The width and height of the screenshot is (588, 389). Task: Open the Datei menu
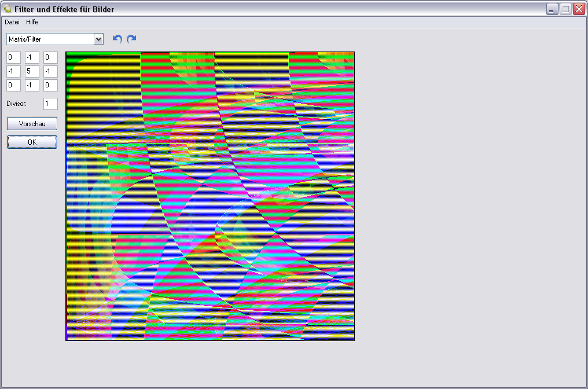click(12, 22)
